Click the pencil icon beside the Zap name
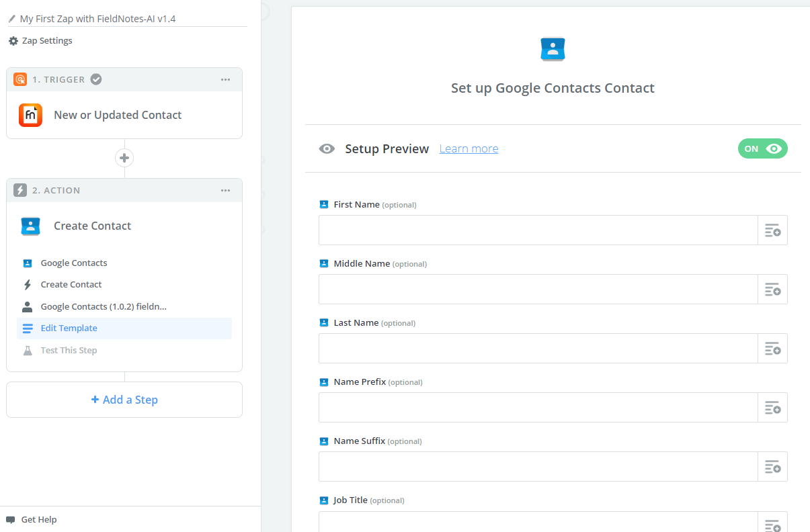The image size is (810, 532). click(x=12, y=19)
